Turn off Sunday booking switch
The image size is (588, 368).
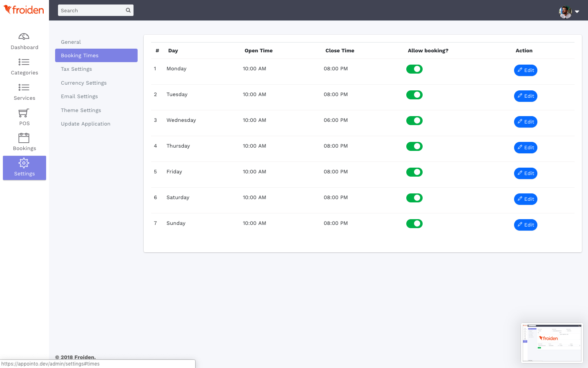[414, 224]
